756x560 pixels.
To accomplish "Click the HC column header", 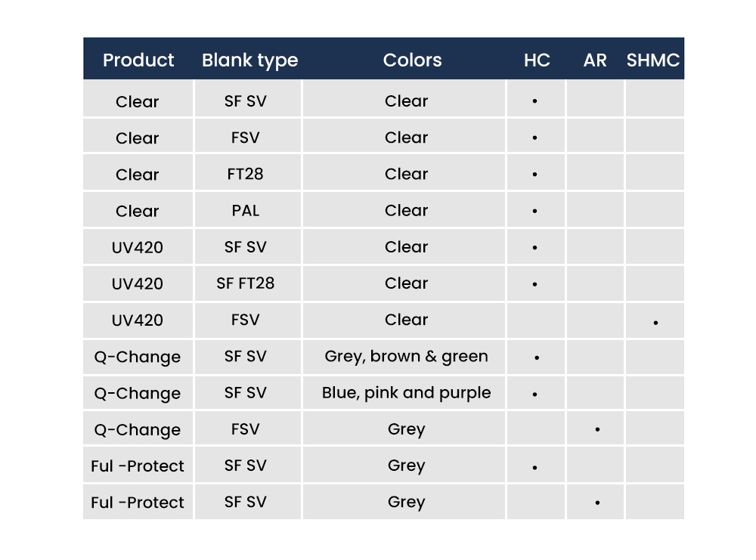I will click(x=537, y=60).
